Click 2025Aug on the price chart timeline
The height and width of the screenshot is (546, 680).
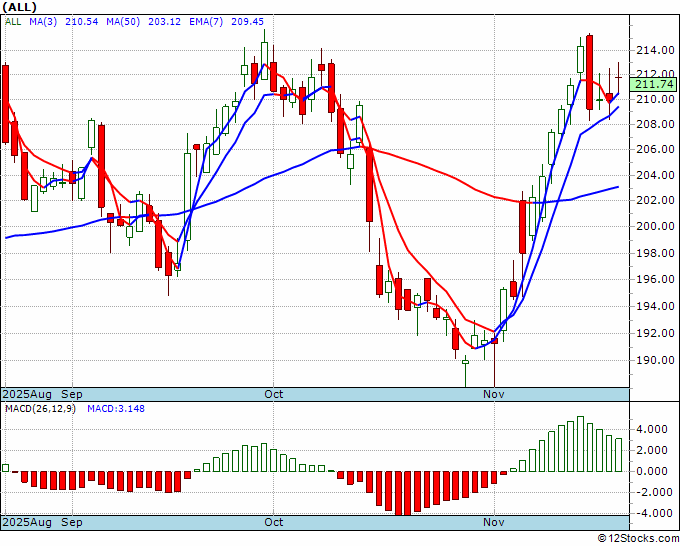27,394
